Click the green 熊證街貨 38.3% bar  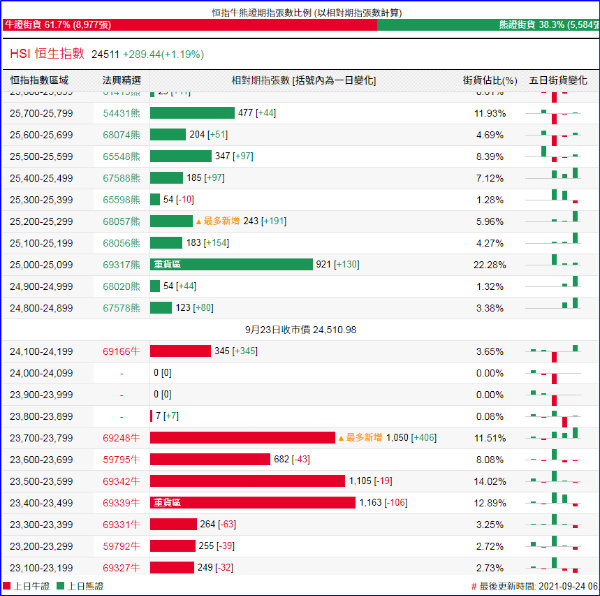488,25
